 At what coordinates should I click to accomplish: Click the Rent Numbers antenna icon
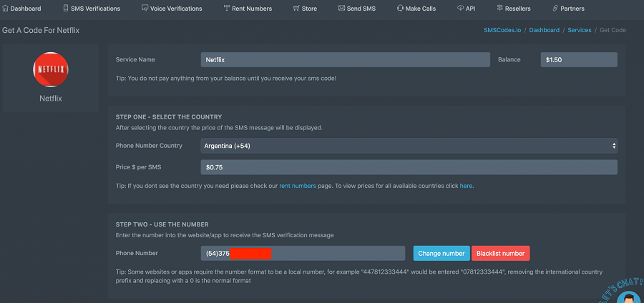(226, 8)
